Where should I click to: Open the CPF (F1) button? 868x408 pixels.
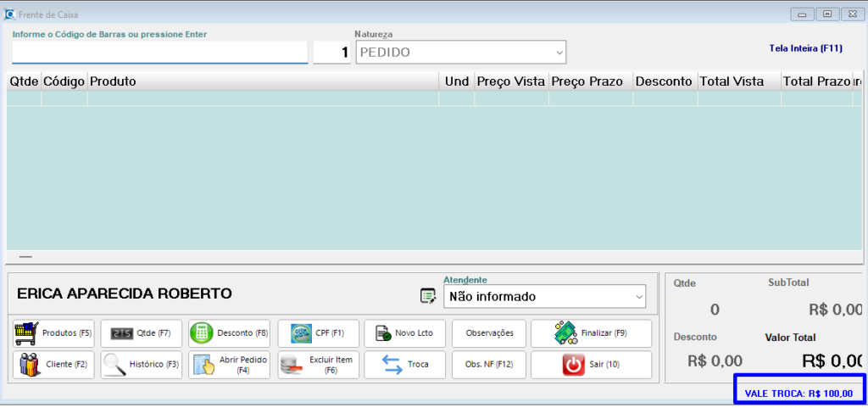[318, 333]
